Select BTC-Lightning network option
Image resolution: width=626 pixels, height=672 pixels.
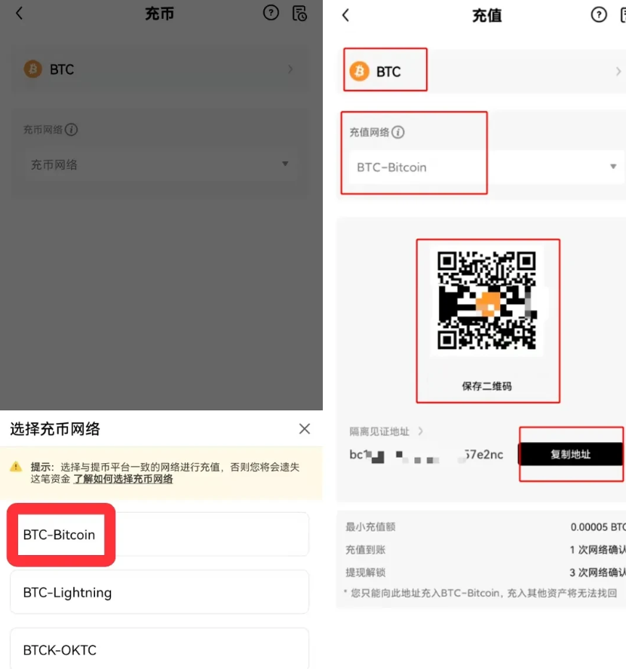click(159, 592)
